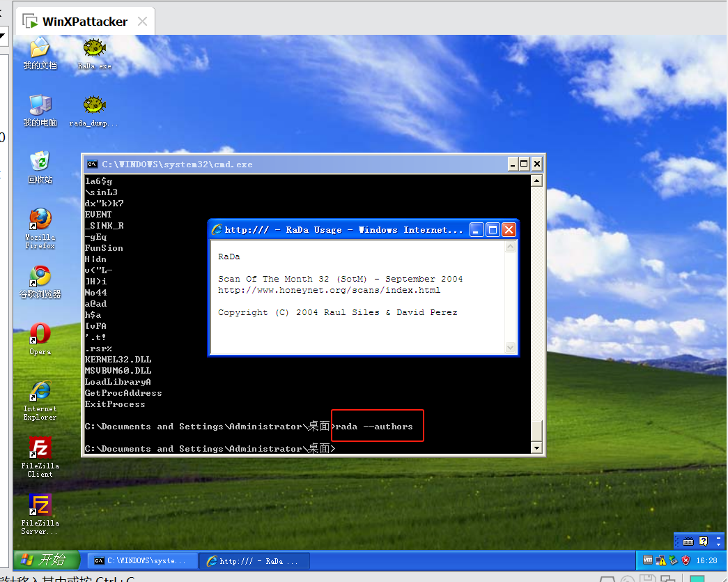Screen dimensions: 728x582
Task: Click the 'Scan Of The Month 32' line
Action: coord(341,279)
